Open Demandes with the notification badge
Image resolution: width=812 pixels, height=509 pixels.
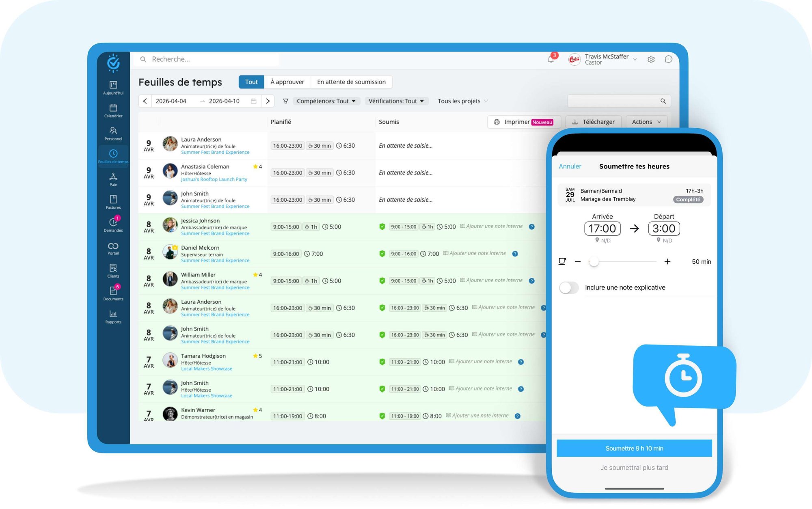[113, 224]
